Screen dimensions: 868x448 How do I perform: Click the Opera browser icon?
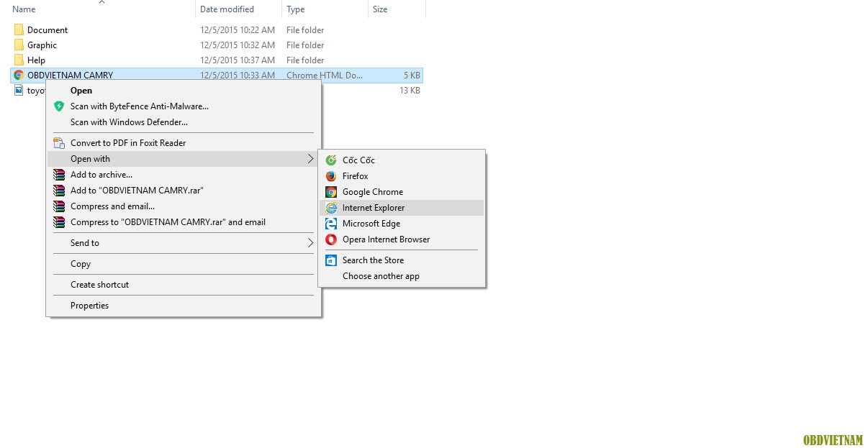click(x=331, y=239)
